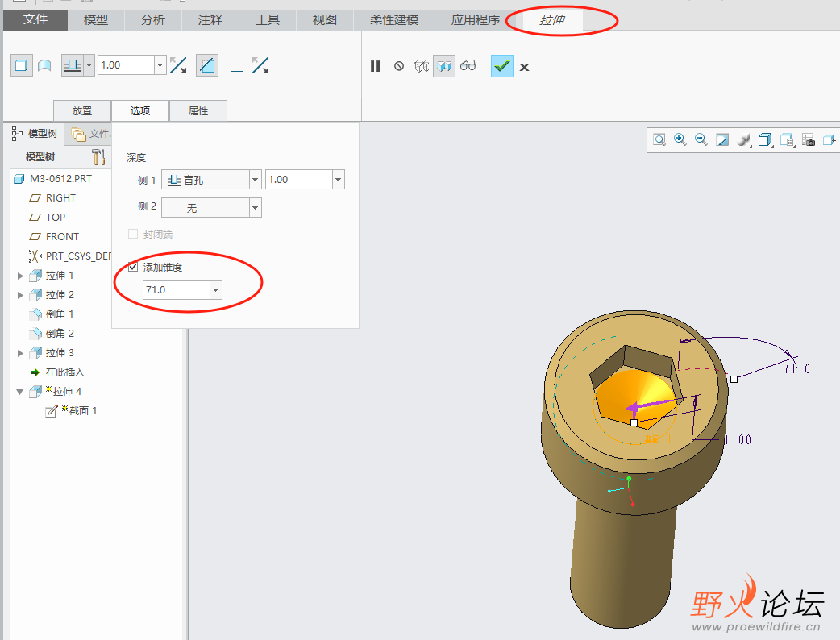Flip extrude depth direction icon
Screen dimensions: 840x640
[178, 66]
